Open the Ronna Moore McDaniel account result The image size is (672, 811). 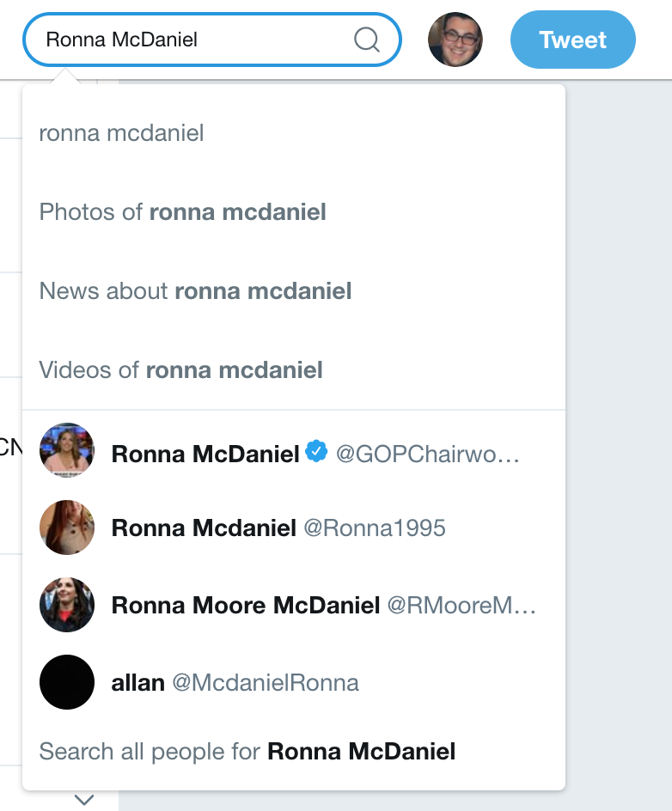(294, 605)
